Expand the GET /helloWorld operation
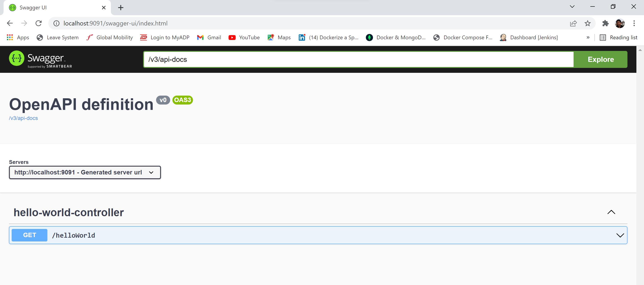The height and width of the screenshot is (285, 644). pos(620,235)
